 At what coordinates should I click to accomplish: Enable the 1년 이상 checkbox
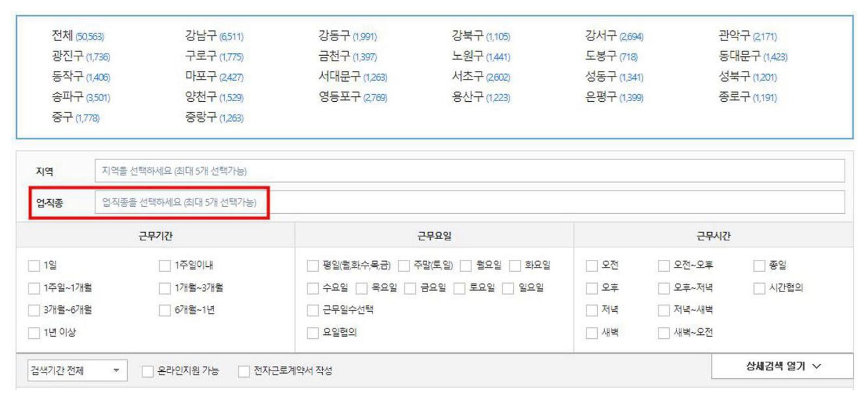(x=34, y=333)
